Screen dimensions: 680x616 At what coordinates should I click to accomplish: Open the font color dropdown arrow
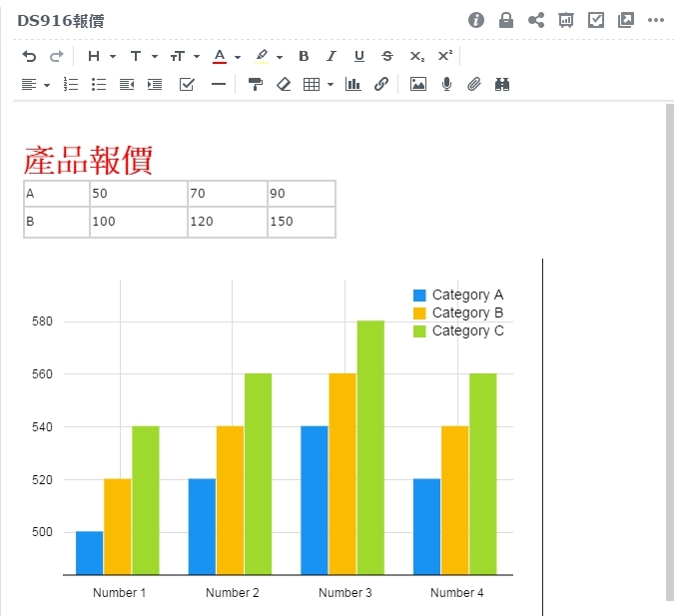coord(238,57)
